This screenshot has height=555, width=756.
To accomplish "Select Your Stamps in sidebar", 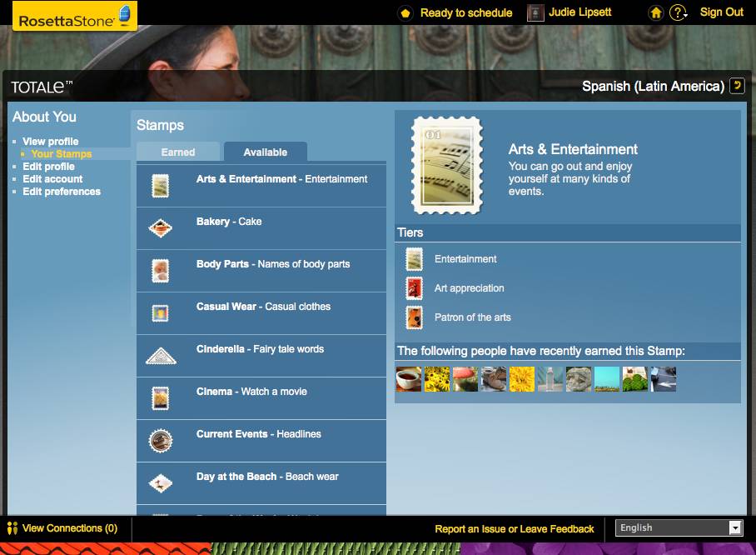I will click(62, 154).
